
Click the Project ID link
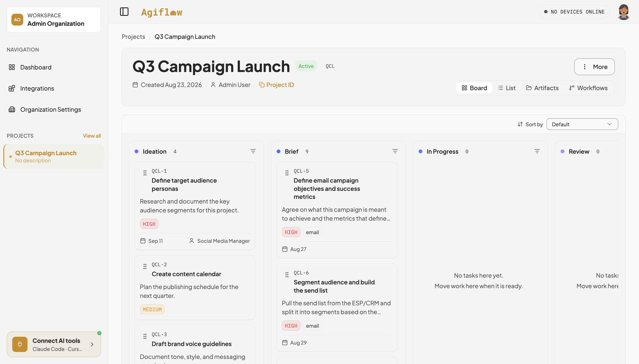click(x=276, y=85)
